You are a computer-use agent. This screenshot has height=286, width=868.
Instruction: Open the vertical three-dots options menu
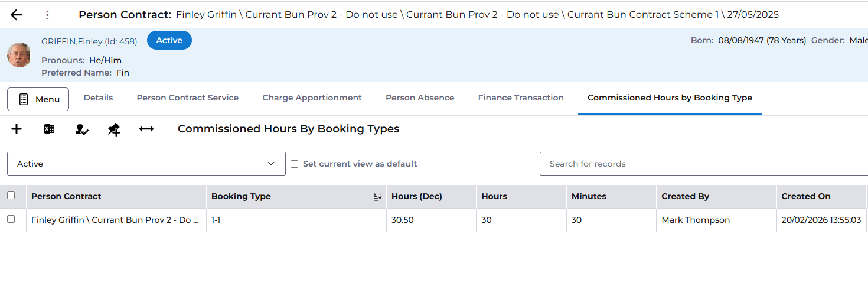[48, 15]
